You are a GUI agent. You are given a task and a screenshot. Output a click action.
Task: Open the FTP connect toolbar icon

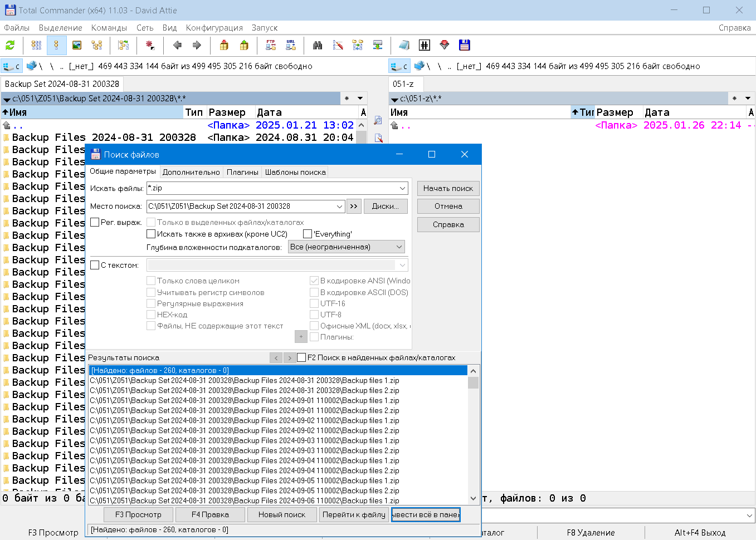click(270, 45)
